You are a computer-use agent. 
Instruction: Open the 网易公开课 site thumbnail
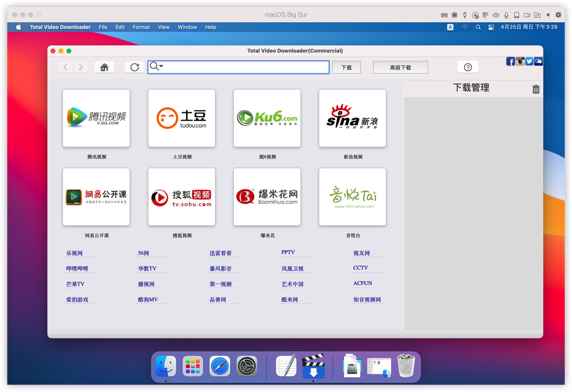(x=96, y=197)
